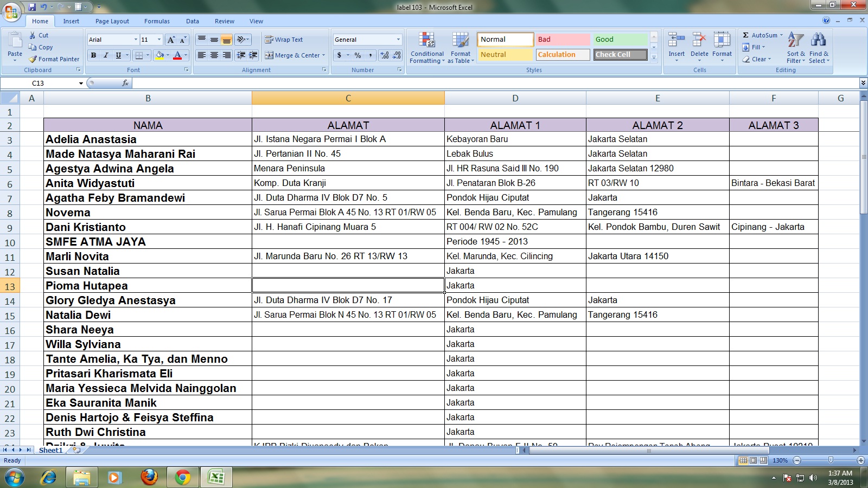Toggle Italic formatting

pyautogui.click(x=106, y=55)
